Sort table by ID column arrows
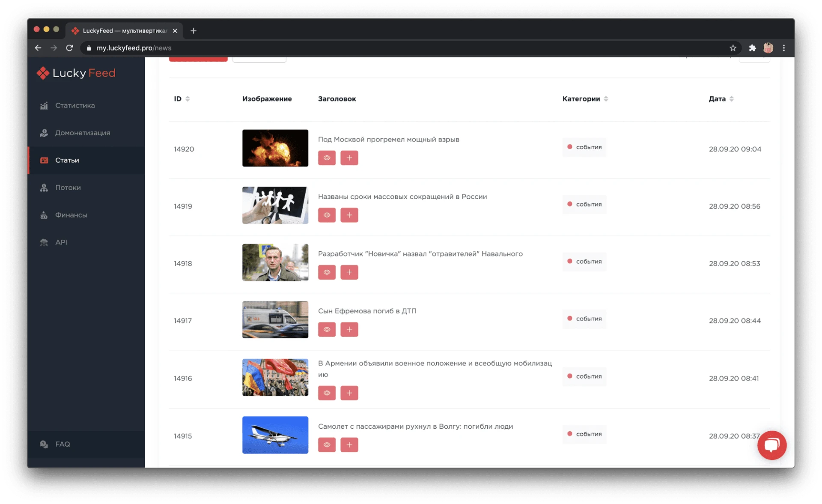 point(188,99)
